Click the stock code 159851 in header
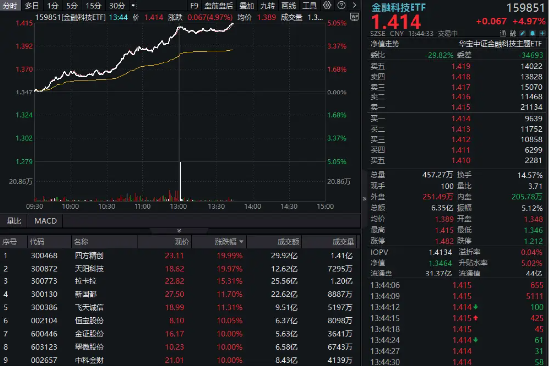550x367 pixels. (525, 8)
